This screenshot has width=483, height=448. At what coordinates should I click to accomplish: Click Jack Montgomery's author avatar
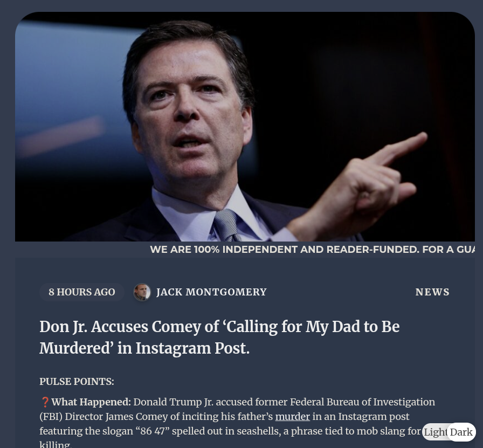tap(142, 292)
